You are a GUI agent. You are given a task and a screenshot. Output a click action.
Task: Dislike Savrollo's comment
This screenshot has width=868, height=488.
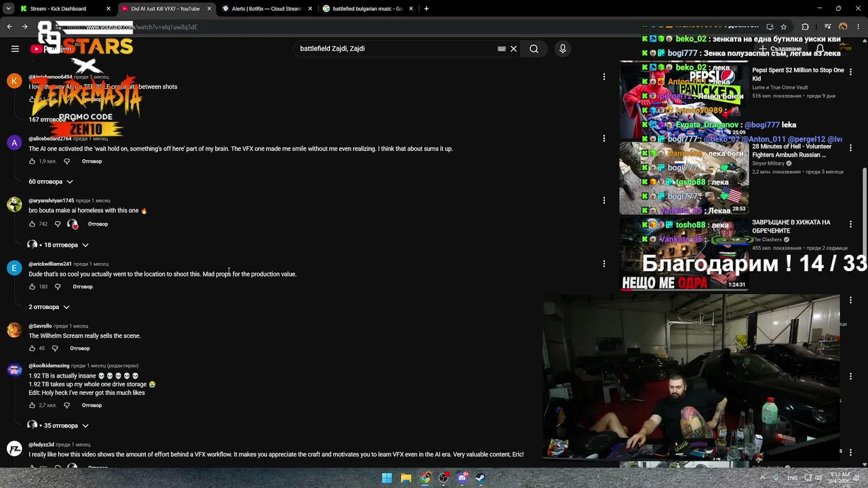coord(55,348)
